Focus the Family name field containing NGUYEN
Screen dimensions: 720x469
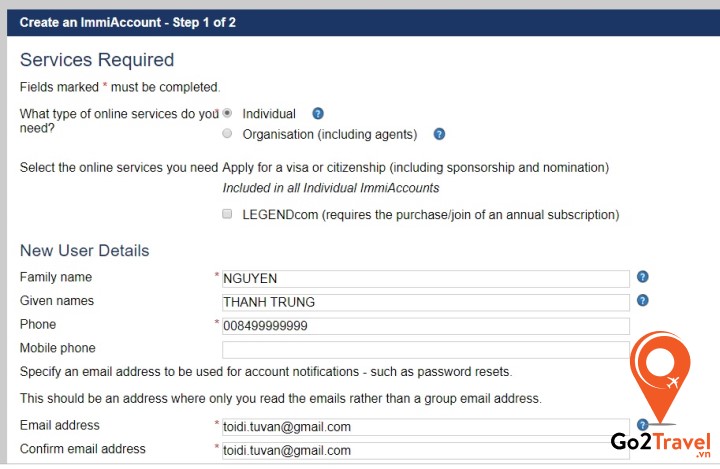pyautogui.click(x=425, y=278)
